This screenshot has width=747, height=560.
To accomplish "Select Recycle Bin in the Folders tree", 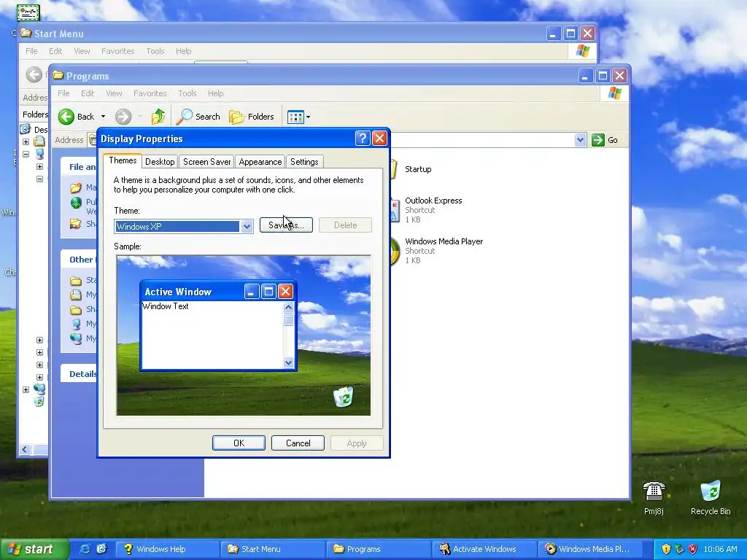I will click(39, 402).
